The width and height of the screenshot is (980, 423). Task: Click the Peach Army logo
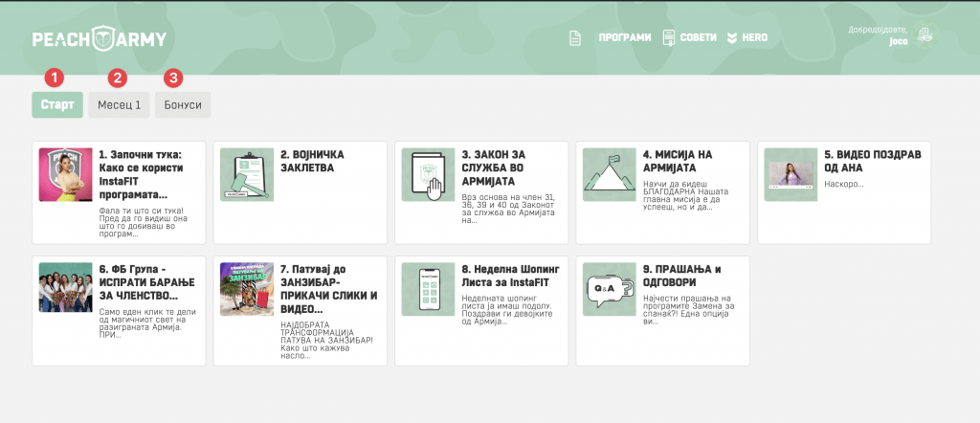(100, 38)
